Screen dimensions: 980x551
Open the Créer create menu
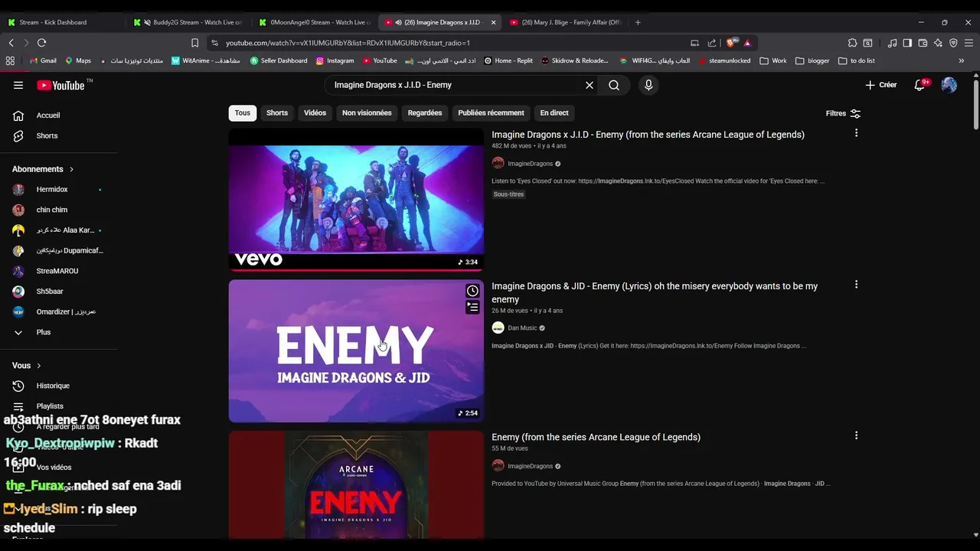point(881,85)
